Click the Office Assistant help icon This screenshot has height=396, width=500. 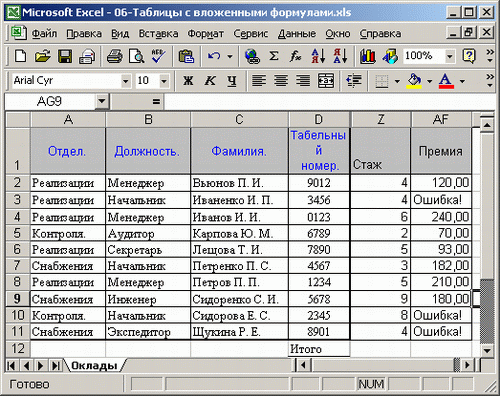point(469,56)
